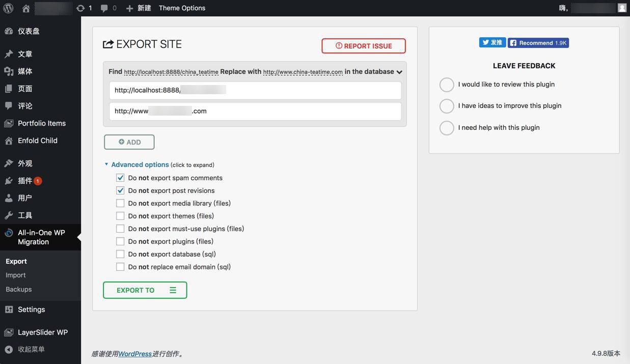
Task: Click the Facebook Recommend button
Action: pos(538,43)
